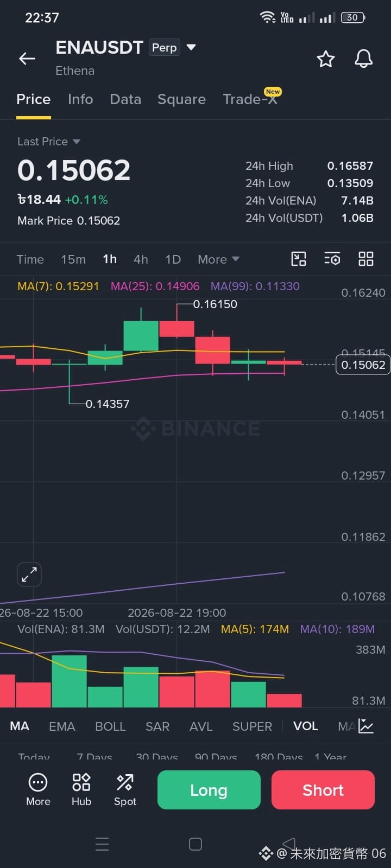The width and height of the screenshot is (391, 868).
Task: Add ENAUSDT to favorites with star icon
Action: coord(326,59)
